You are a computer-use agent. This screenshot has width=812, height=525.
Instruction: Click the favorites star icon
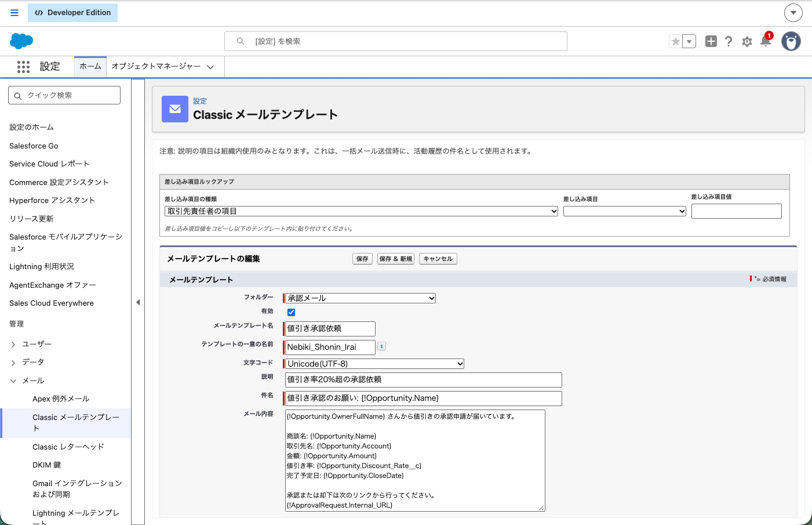tap(676, 41)
